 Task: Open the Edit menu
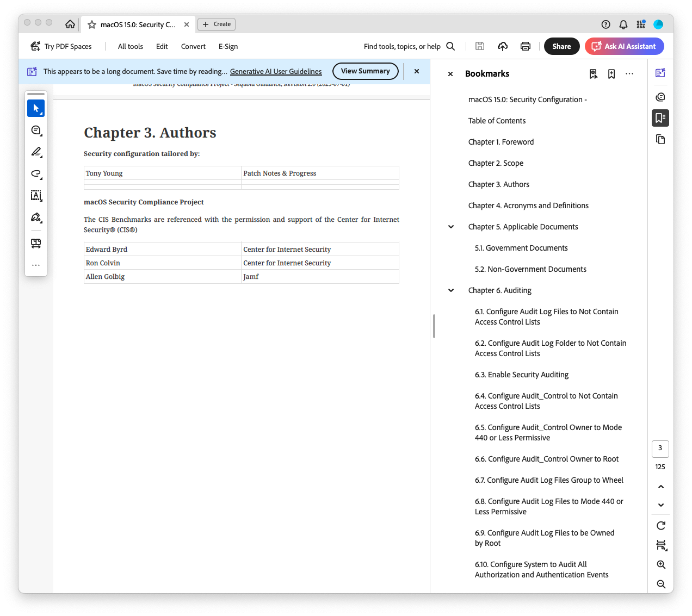(162, 46)
